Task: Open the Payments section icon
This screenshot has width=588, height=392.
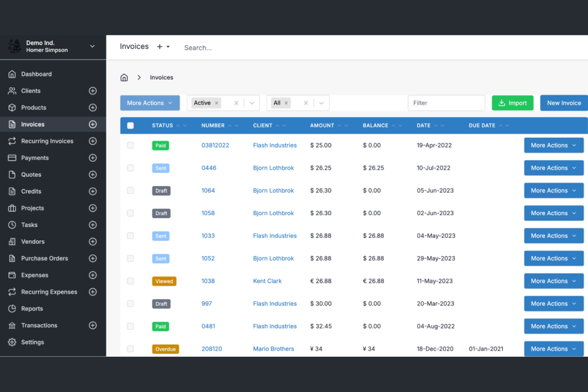Action: click(12, 158)
